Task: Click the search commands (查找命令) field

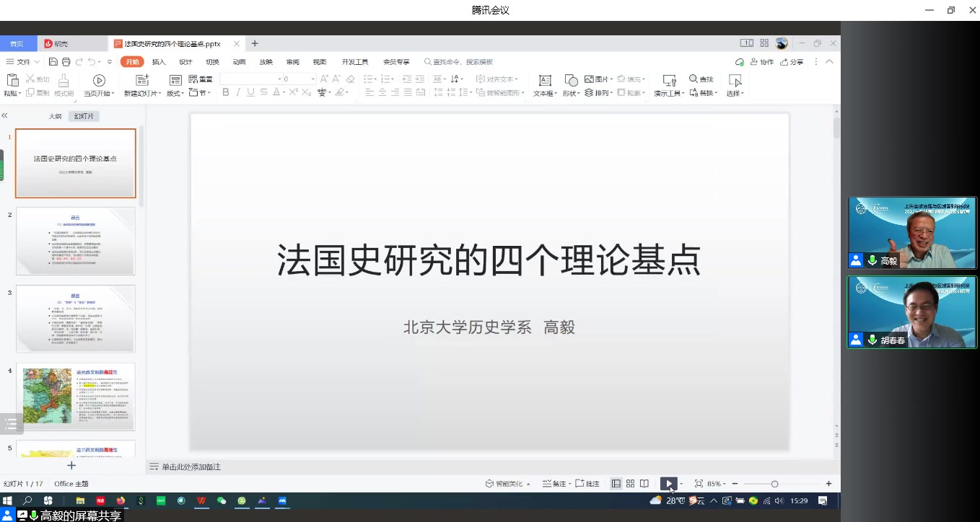Action: coord(459,62)
